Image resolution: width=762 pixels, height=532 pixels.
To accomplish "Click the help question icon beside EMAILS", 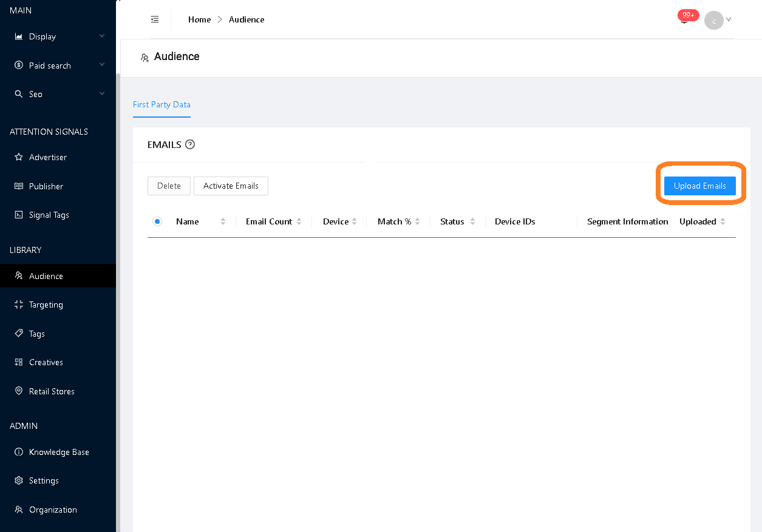I will pos(190,144).
